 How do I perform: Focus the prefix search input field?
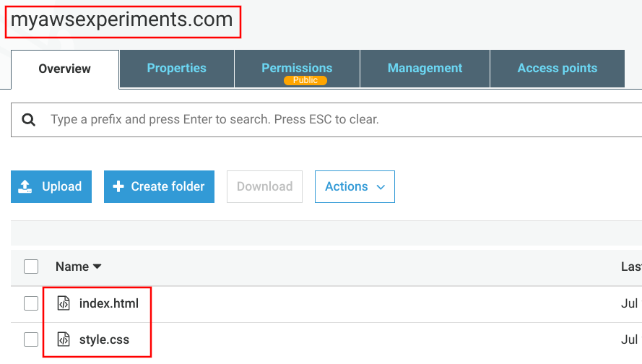click(x=328, y=120)
